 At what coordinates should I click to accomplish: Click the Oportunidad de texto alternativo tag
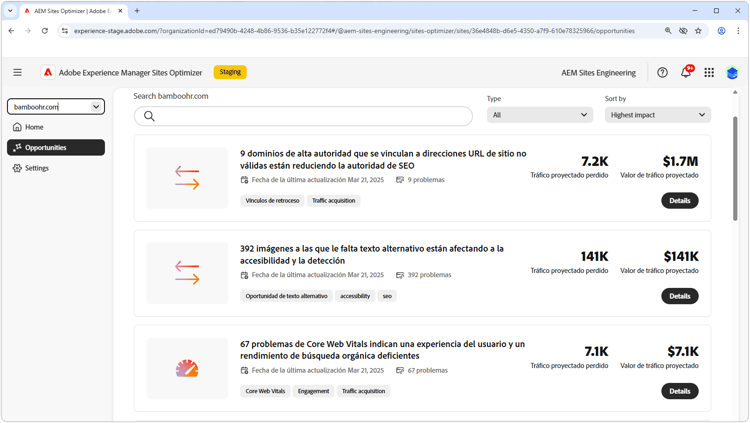(286, 296)
